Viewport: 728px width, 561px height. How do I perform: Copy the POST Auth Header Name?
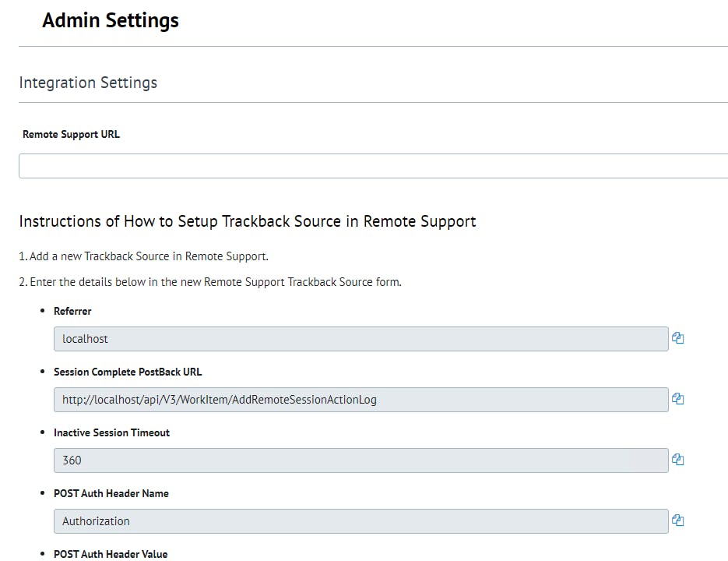point(678,520)
